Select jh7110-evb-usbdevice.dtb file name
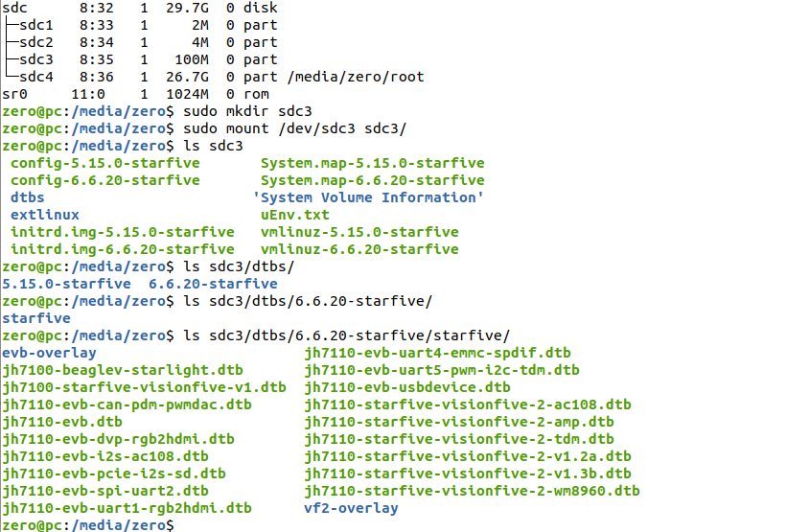Screen dimensions: 810x532 click(x=407, y=387)
